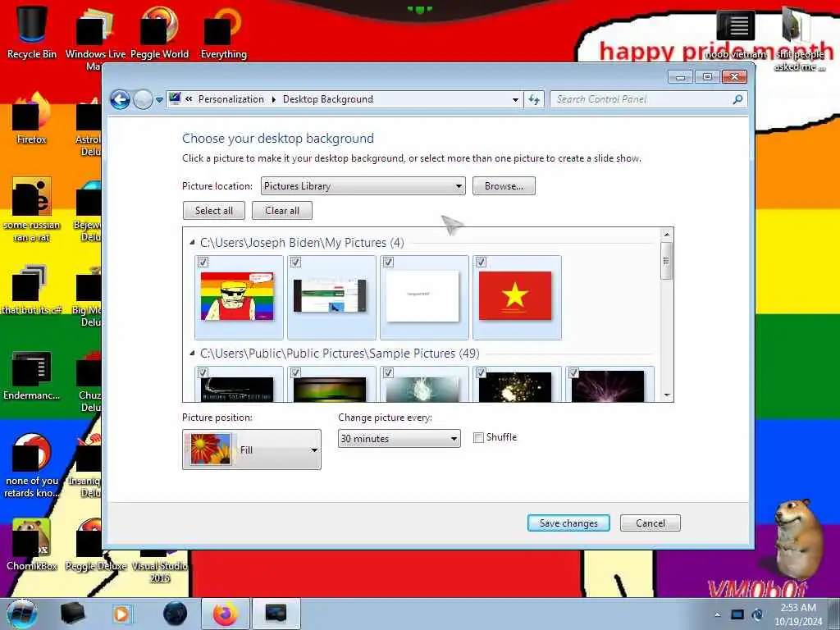Select the rainbow cartoon thumbnail
840x630 pixels.
click(237, 296)
